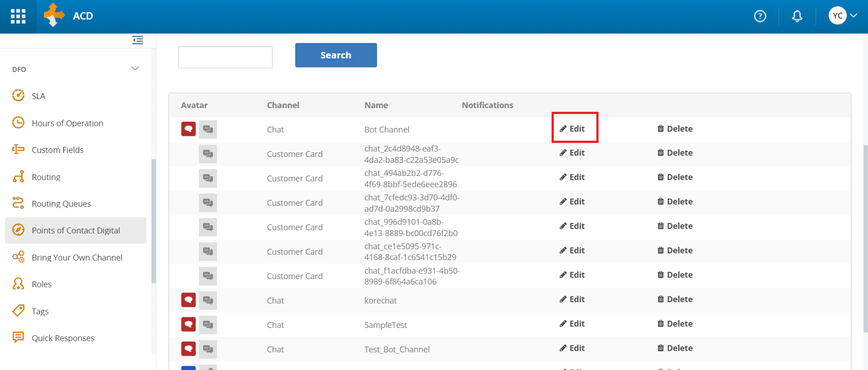Image resolution: width=868 pixels, height=370 pixels.
Task: Click the ACD logo icon
Action: pyautogui.click(x=54, y=15)
